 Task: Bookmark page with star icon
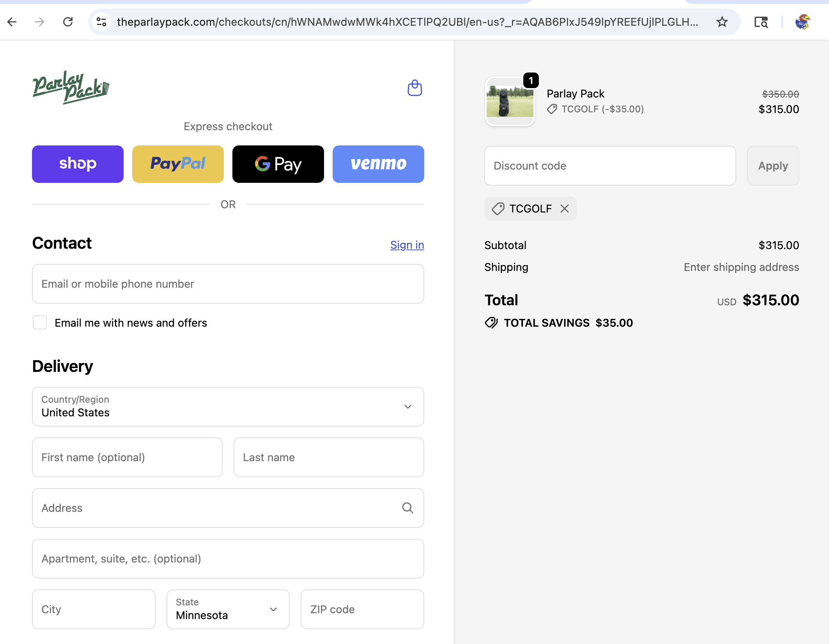click(722, 22)
